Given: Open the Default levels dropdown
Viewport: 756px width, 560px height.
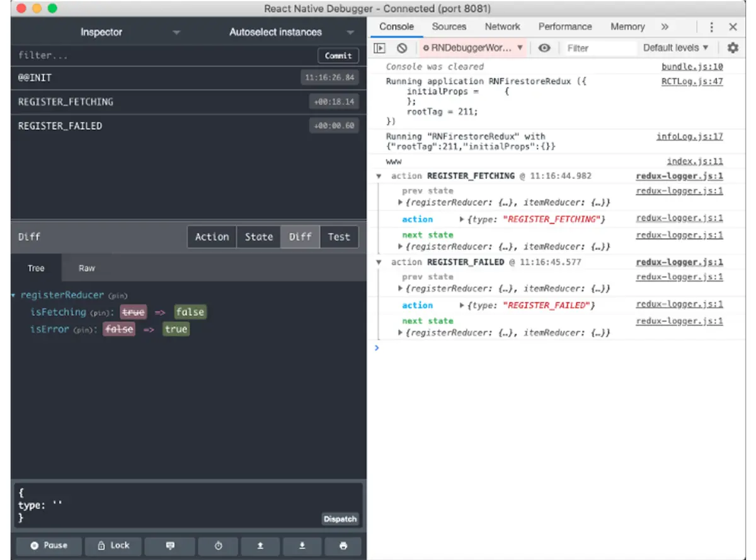Looking at the screenshot, I should pyautogui.click(x=675, y=47).
